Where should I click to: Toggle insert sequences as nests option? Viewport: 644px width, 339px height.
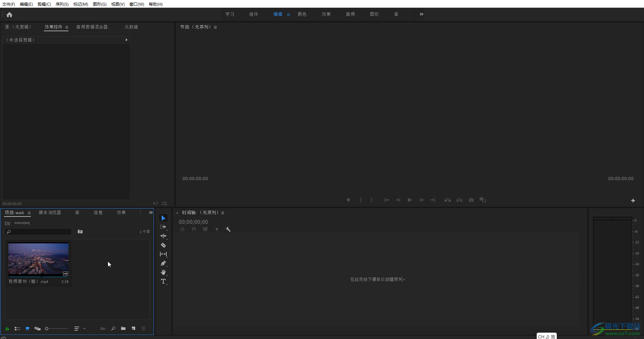coord(182,230)
